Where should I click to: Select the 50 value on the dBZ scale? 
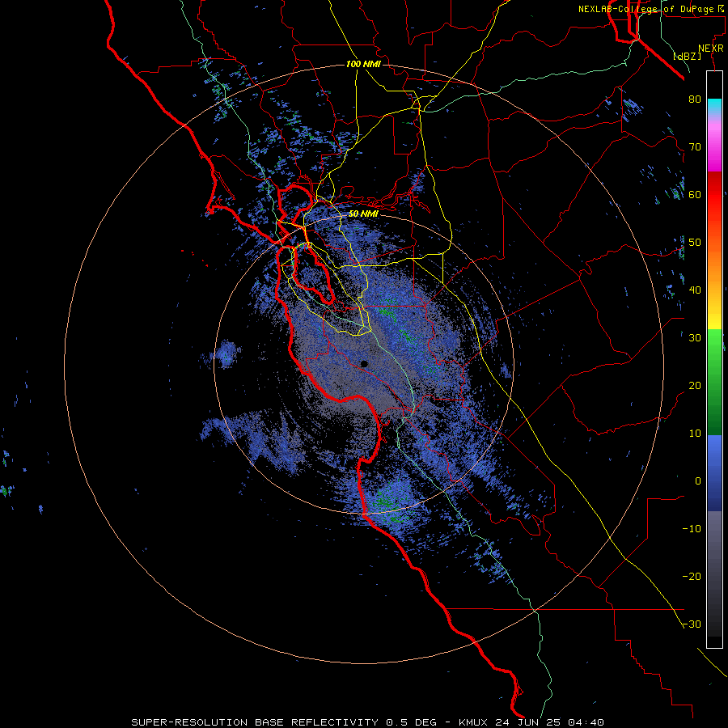click(x=695, y=243)
